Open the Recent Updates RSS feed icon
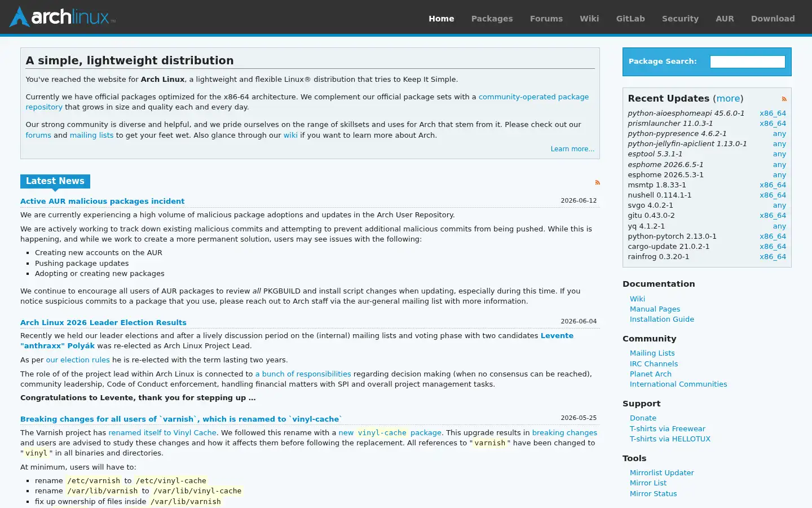This screenshot has height=508, width=812. (784, 99)
